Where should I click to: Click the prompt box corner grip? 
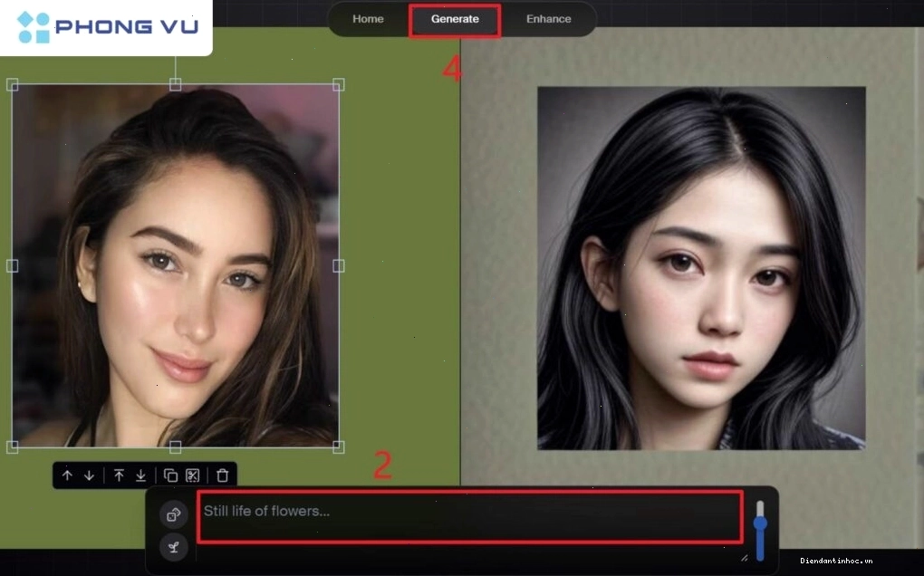pyautogui.click(x=745, y=557)
